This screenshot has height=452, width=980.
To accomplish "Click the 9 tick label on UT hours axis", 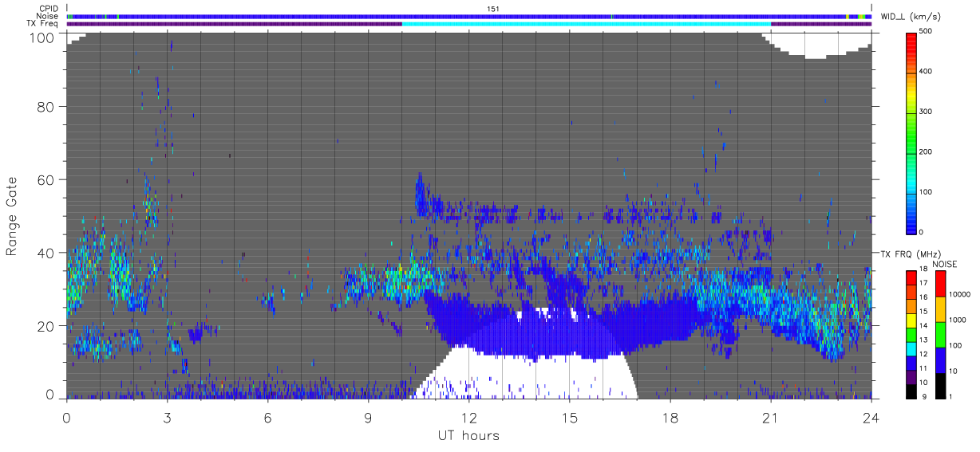I will click(369, 417).
